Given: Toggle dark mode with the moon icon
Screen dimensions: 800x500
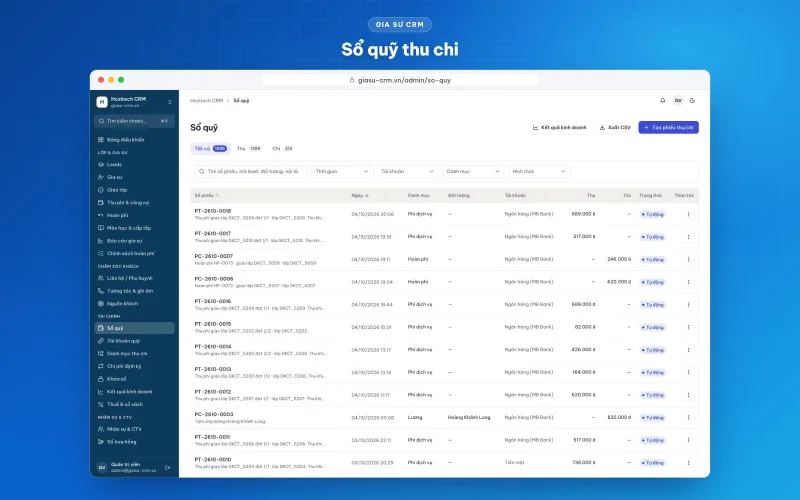Looking at the screenshot, I should 692,101.
